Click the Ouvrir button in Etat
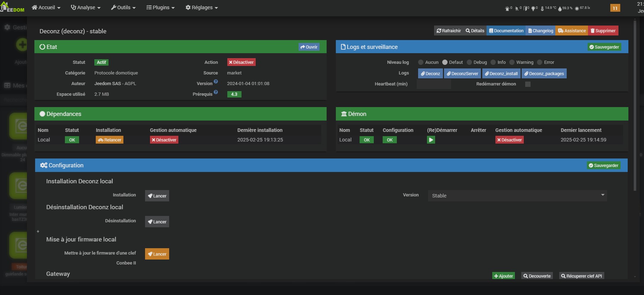 [x=309, y=47]
